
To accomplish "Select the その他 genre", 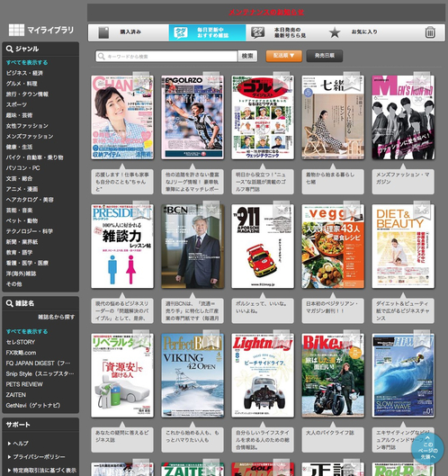I will pyautogui.click(x=14, y=283).
